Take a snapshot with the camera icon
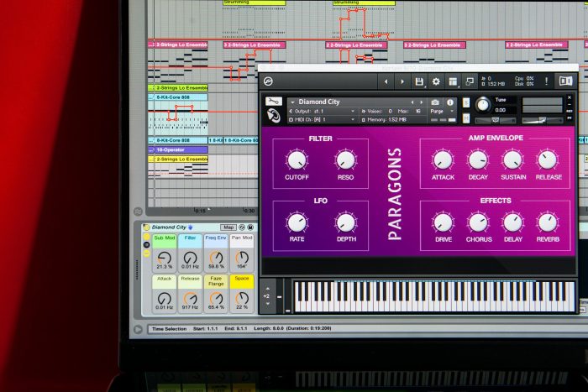Image resolution: width=588 pixels, height=392 pixels. pos(435,102)
